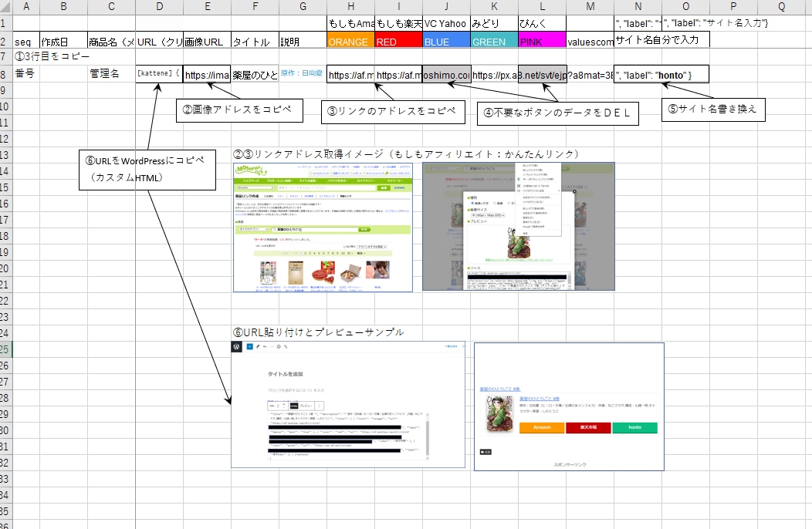Select the 'https://af.m' cell in column I
The height and width of the screenshot is (529, 812).
(x=399, y=74)
